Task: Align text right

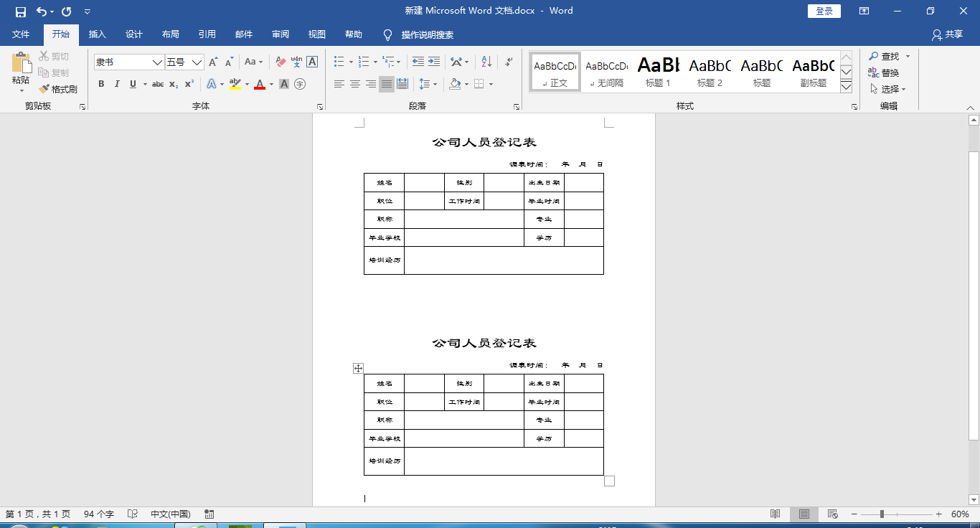Action: 371,84
